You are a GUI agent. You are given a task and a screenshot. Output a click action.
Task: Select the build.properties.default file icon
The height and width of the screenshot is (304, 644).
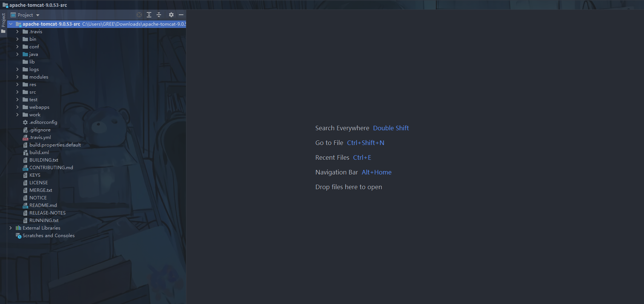(x=25, y=145)
